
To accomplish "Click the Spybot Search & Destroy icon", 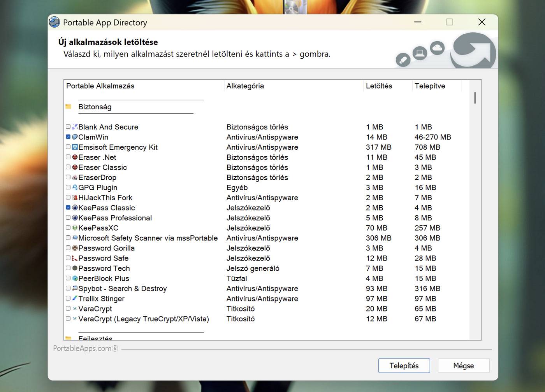I will point(75,289).
